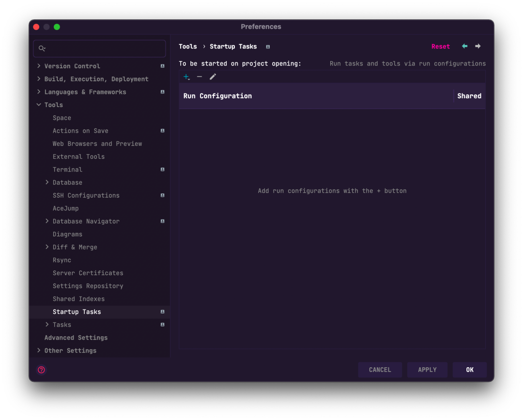Click the Tools breadcrumb
This screenshot has width=523, height=420.
pyautogui.click(x=188, y=47)
